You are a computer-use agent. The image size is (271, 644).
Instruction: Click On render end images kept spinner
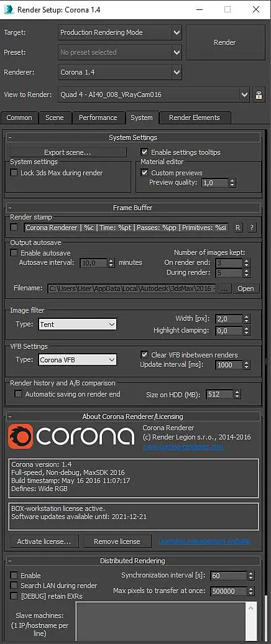[x=246, y=262]
